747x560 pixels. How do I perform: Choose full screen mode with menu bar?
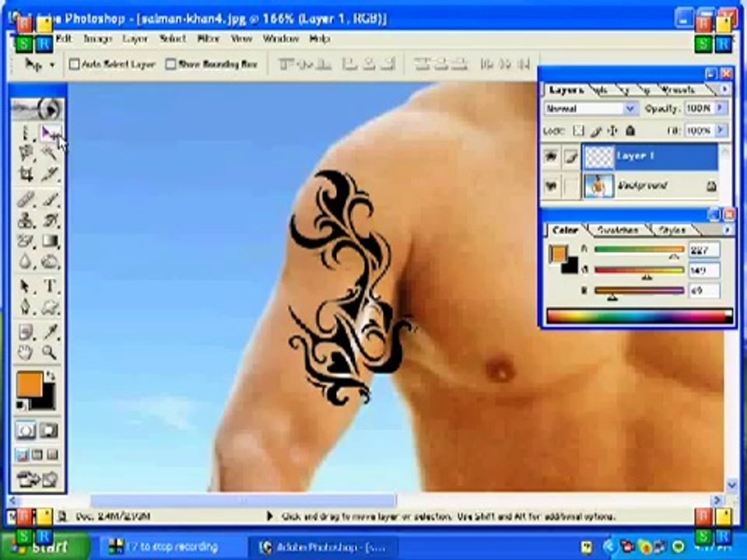pos(37,455)
